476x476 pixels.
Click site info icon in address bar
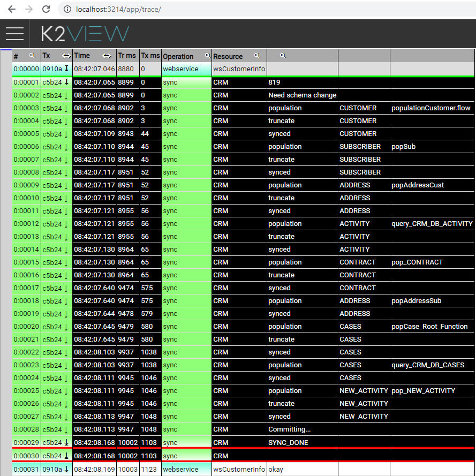coord(67,10)
